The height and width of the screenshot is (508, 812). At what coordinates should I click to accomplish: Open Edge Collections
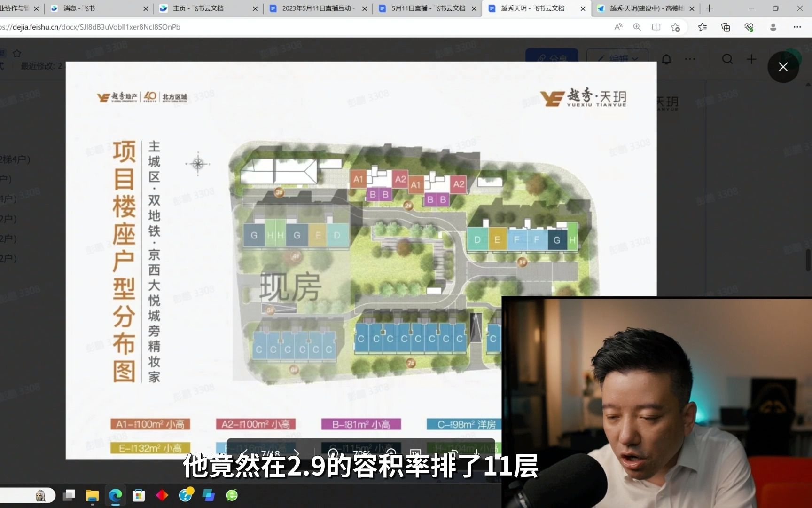coord(726,27)
